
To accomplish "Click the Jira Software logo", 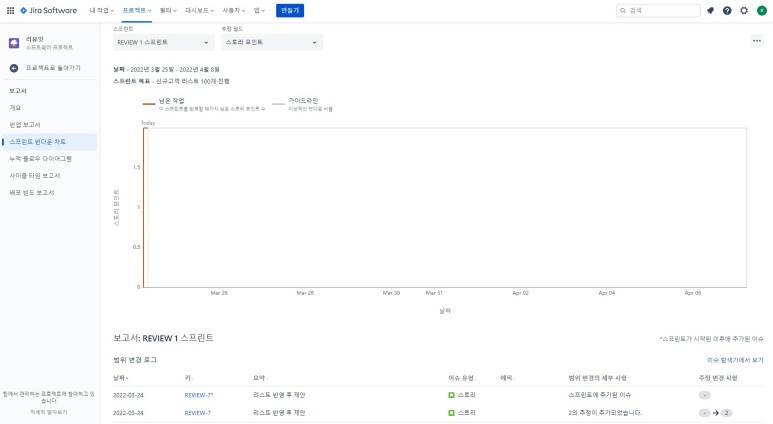I will point(48,10).
